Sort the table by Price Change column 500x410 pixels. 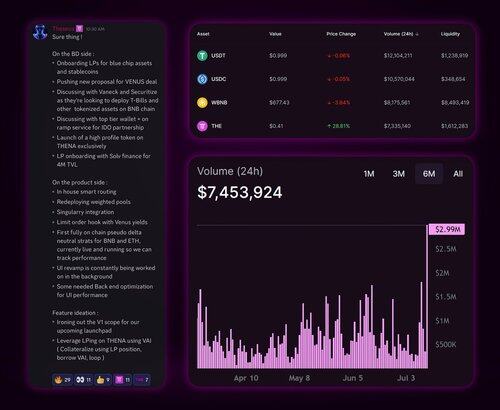[341, 34]
